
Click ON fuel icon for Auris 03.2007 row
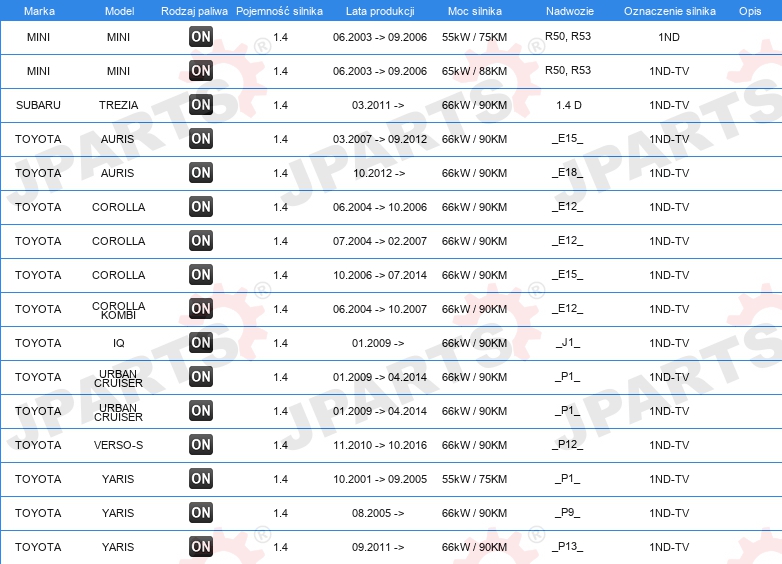tap(201, 138)
